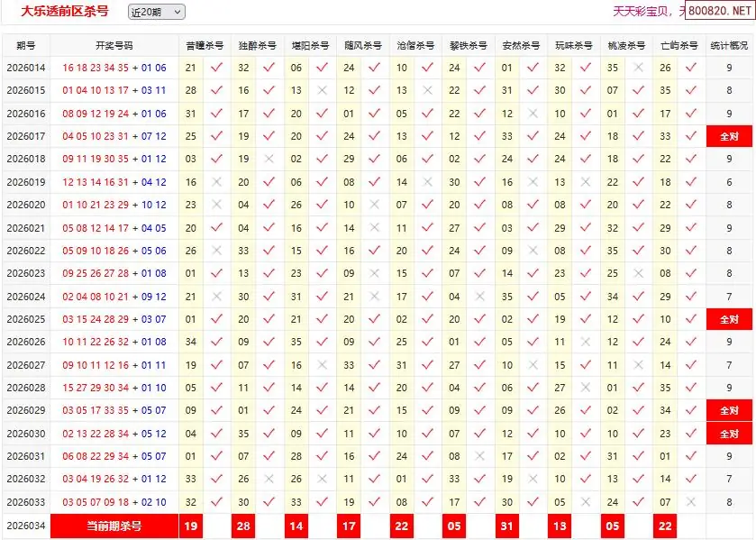Screen dimensions: 756x540
Task: Click the checkmark in 玩味杀号 for 2026020
Action: (586, 205)
